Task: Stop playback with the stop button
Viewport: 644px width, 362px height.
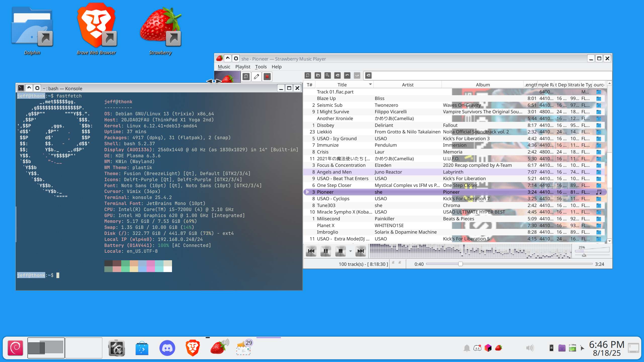Action: pyautogui.click(x=340, y=251)
